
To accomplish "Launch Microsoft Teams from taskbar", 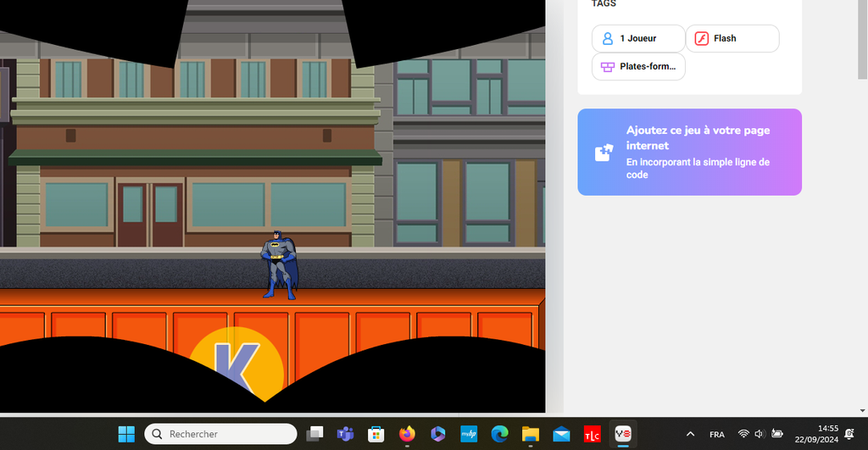I will (345, 434).
